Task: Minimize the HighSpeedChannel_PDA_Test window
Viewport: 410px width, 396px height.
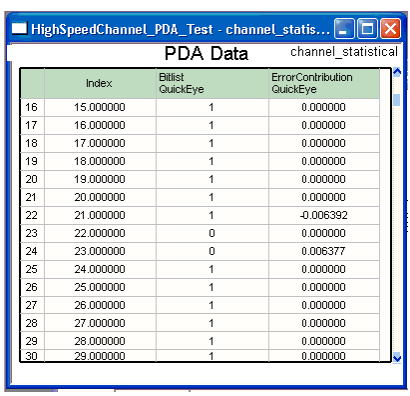Action: (x=344, y=28)
